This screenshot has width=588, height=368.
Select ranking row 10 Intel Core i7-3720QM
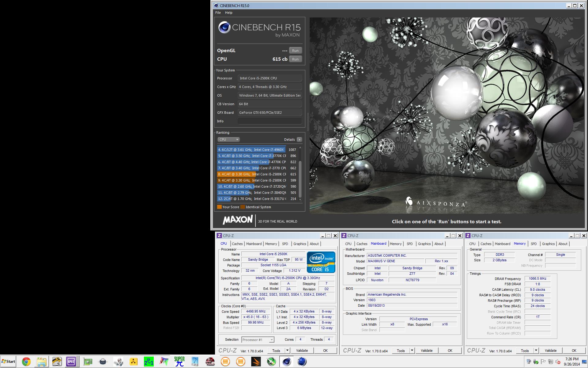point(257,186)
